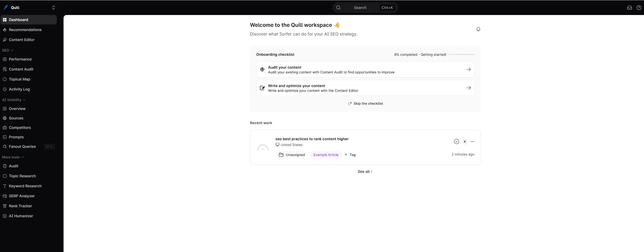The width and height of the screenshot is (644, 252).
Task: Open the Content Editor tool
Action: [x=22, y=39]
